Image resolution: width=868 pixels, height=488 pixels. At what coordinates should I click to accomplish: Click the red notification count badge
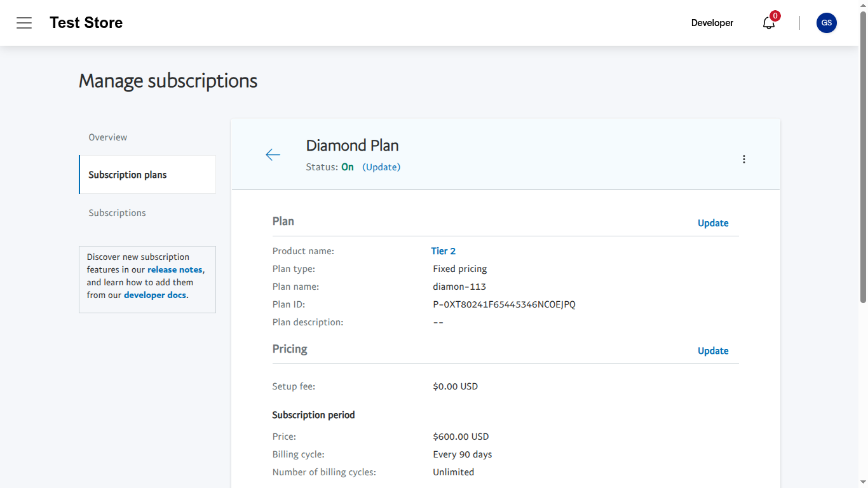(x=775, y=15)
